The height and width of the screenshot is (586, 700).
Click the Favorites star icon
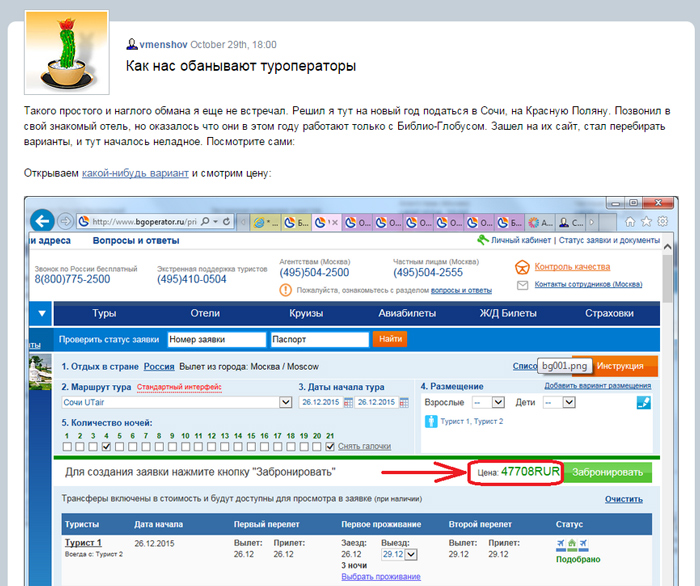[x=646, y=221]
